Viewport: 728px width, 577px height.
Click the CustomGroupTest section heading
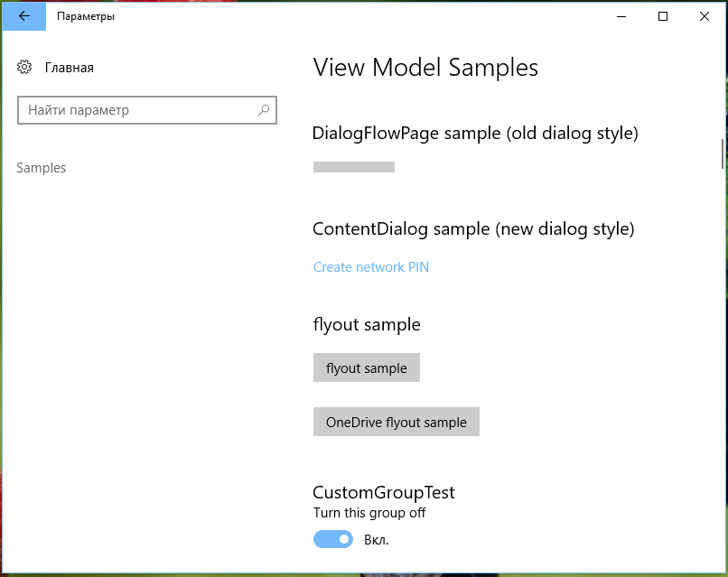384,492
